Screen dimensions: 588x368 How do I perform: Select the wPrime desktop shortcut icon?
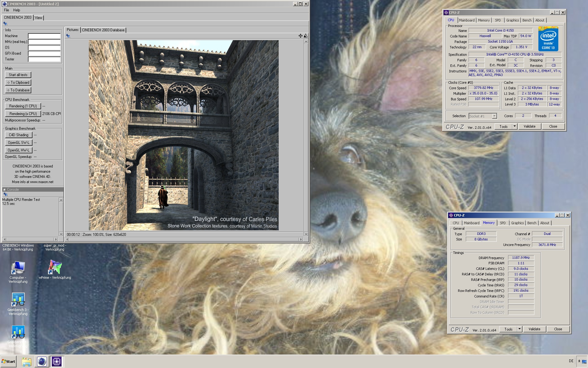55,267
